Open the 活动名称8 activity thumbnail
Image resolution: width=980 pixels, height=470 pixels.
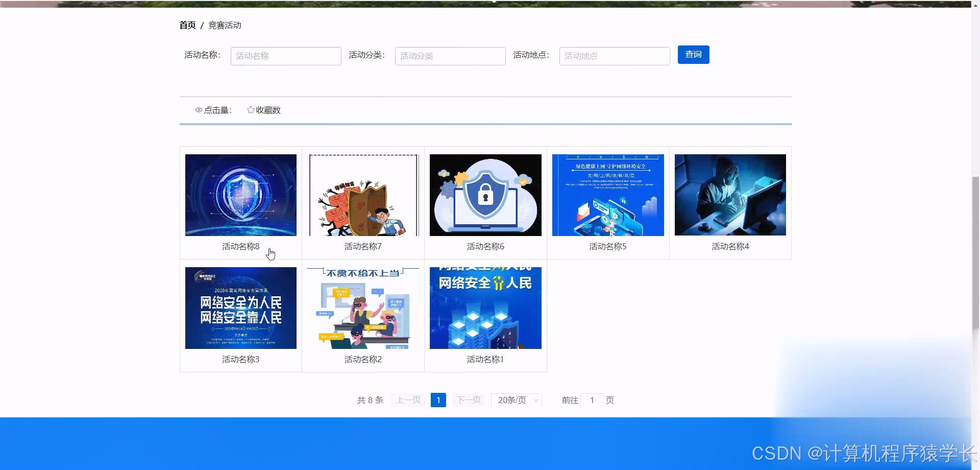pyautogui.click(x=240, y=195)
